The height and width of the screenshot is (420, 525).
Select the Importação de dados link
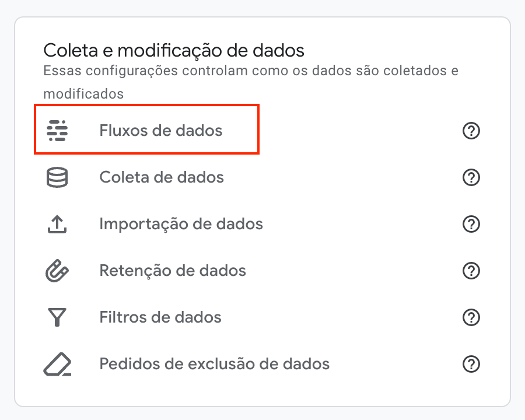click(181, 224)
